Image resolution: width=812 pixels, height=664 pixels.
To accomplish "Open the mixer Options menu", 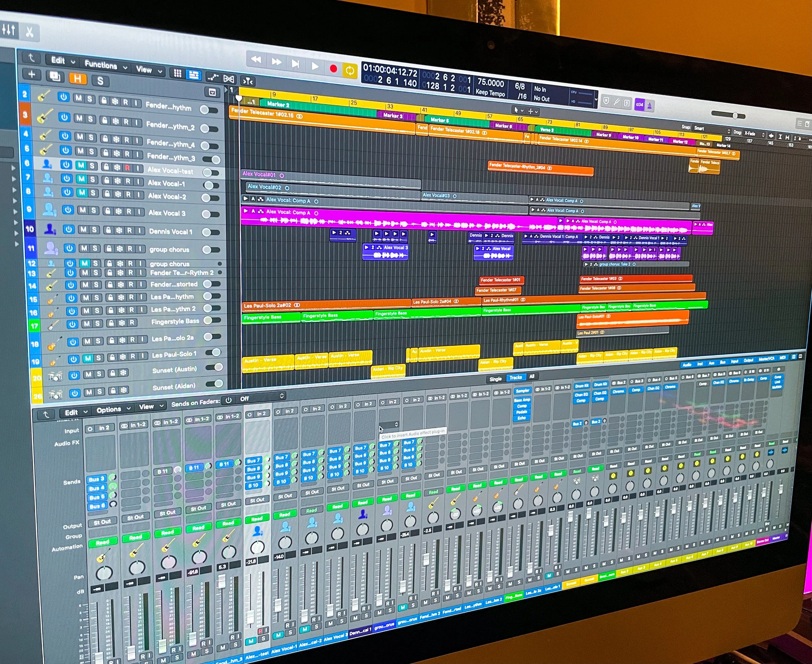I will click(x=113, y=410).
